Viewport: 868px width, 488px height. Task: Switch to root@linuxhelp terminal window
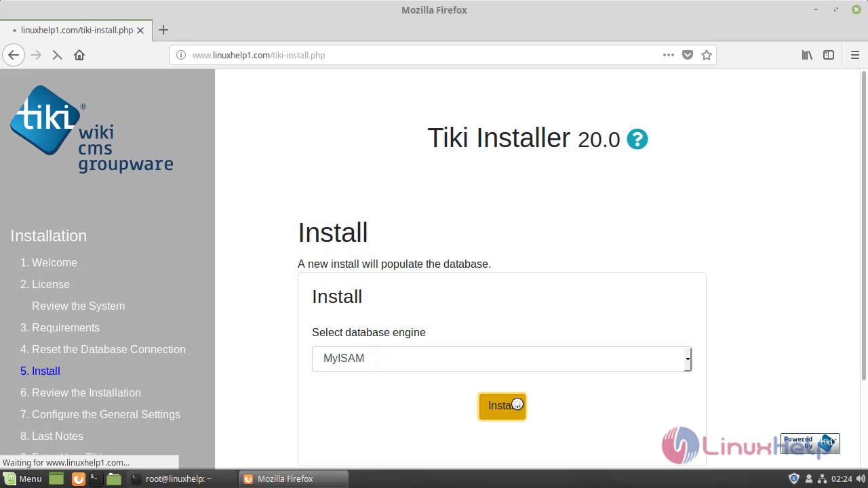point(181,479)
